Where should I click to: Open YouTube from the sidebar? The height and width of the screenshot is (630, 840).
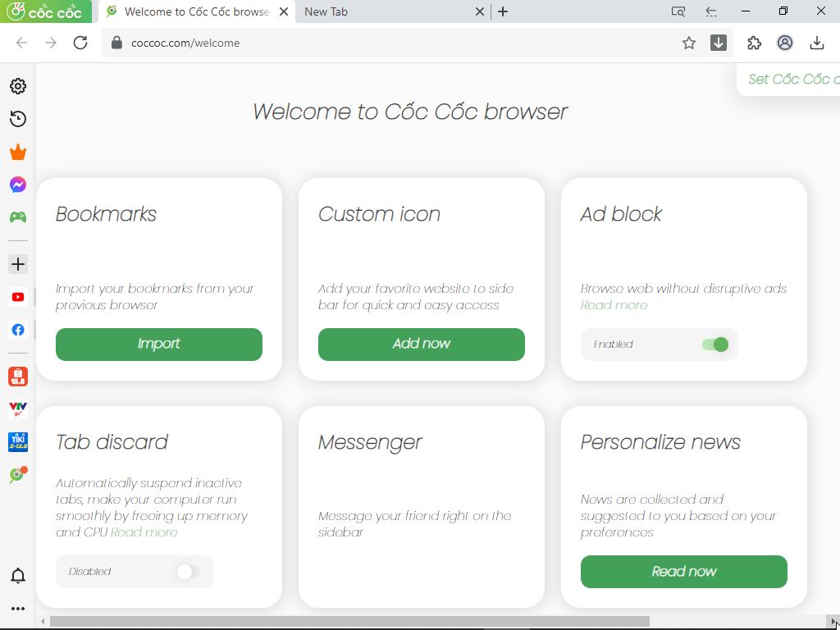tap(18, 297)
